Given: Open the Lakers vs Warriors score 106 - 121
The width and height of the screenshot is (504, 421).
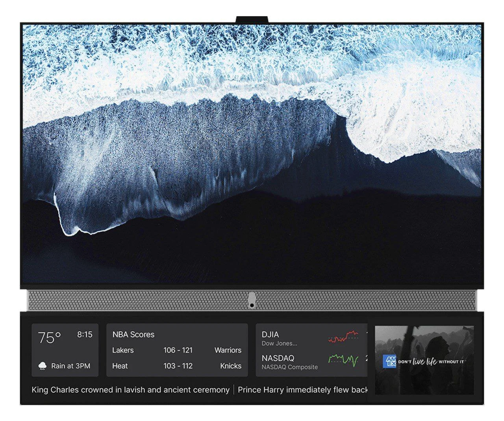Looking at the screenshot, I should pos(178,350).
